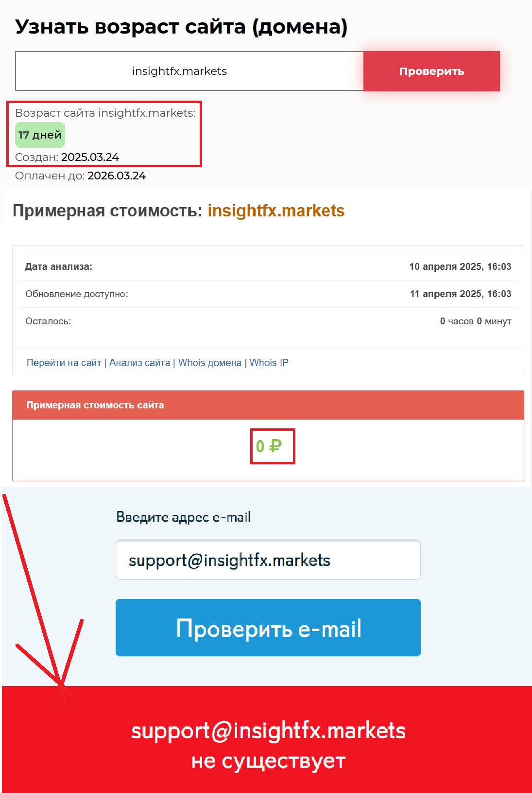Click the 0 часов 0 минут remaining time
Viewport: 532px width, 793px height.
pos(476,321)
